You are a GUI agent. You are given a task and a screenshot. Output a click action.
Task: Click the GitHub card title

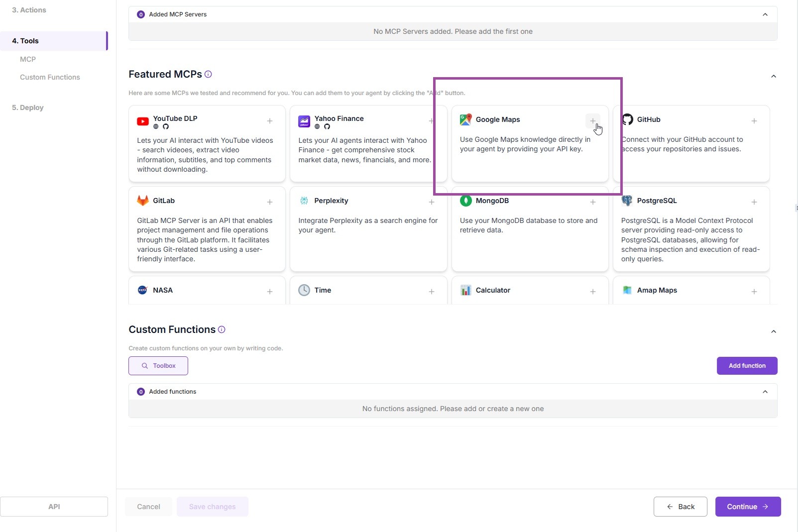[649, 119]
